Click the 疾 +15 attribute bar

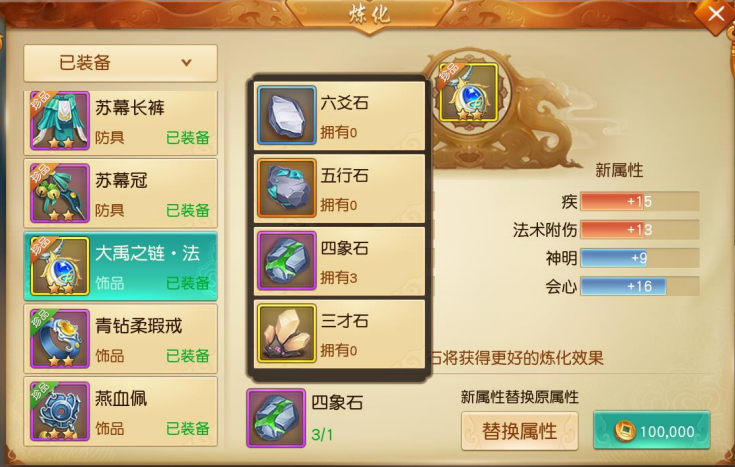pos(640,201)
